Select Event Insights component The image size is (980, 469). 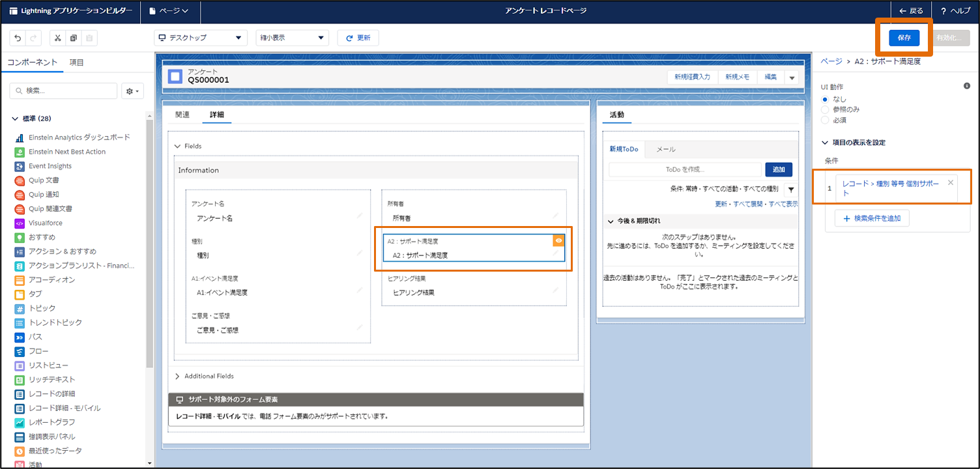pyautogui.click(x=43, y=166)
